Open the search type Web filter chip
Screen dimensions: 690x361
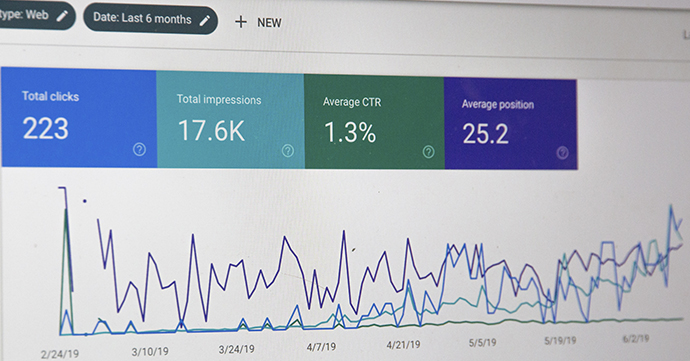coord(37,15)
